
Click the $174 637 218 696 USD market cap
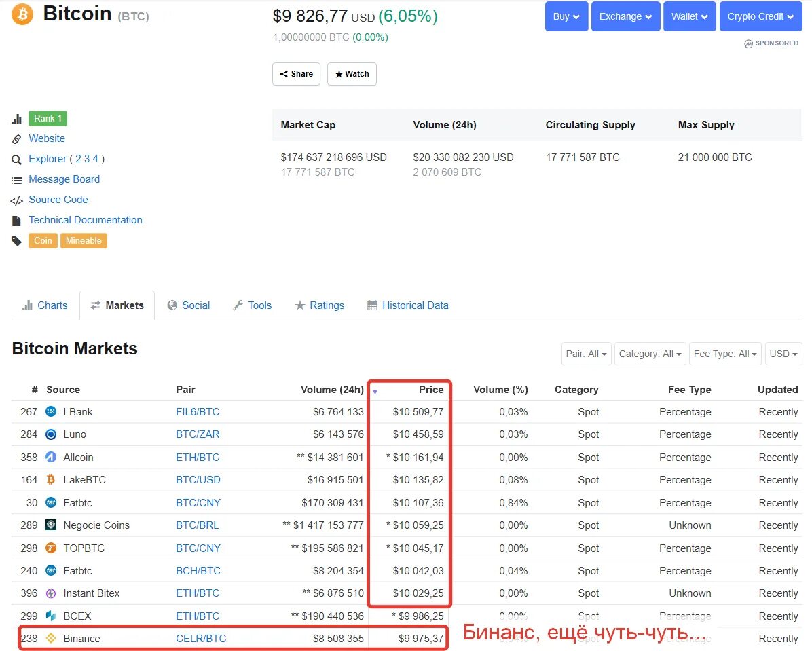click(333, 157)
